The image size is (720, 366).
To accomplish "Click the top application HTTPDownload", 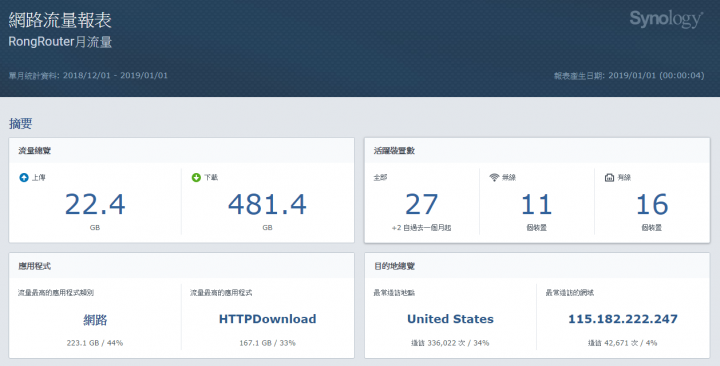I will [267, 319].
